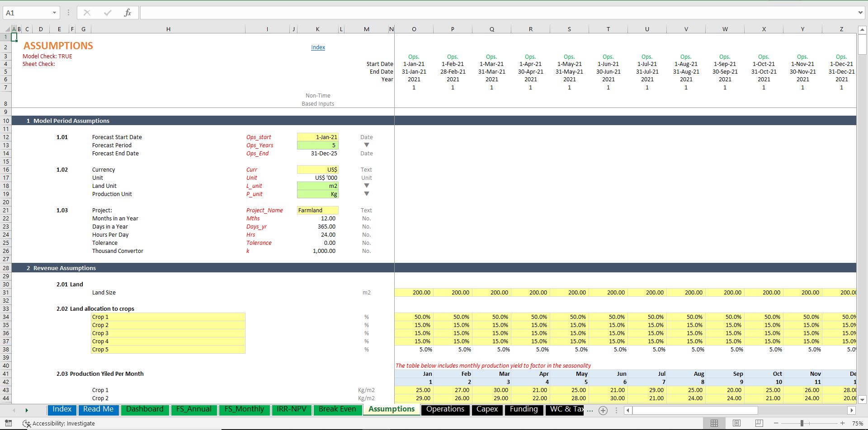Image resolution: width=868 pixels, height=430 pixels.
Task: Select Project name cell Farmland
Action: (x=318, y=210)
